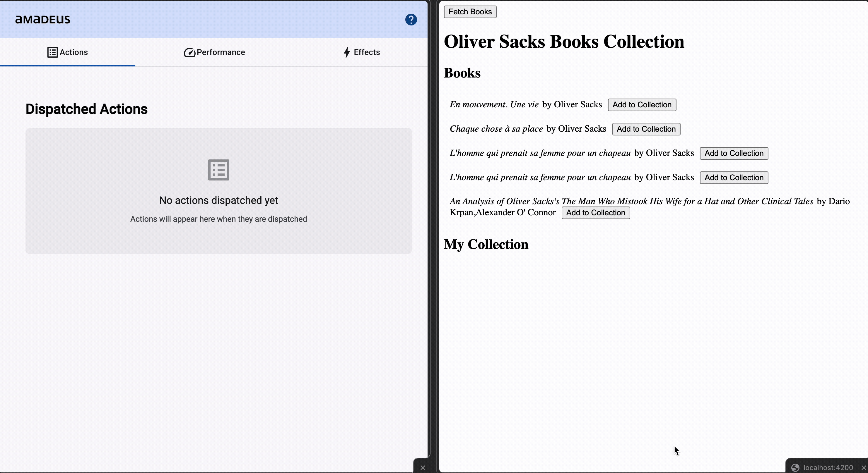
Task: Add 'Chaque chose à sa place' to collection
Action: point(646,129)
